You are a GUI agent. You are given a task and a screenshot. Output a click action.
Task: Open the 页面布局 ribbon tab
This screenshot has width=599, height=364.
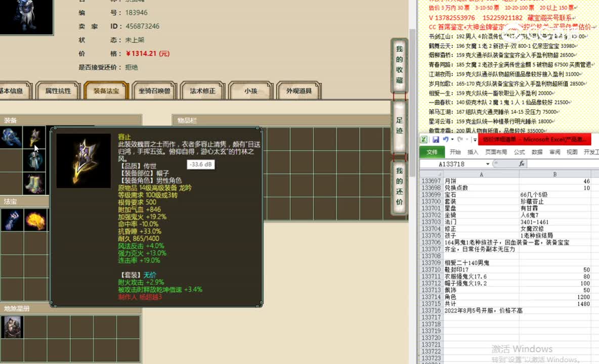[x=496, y=152]
